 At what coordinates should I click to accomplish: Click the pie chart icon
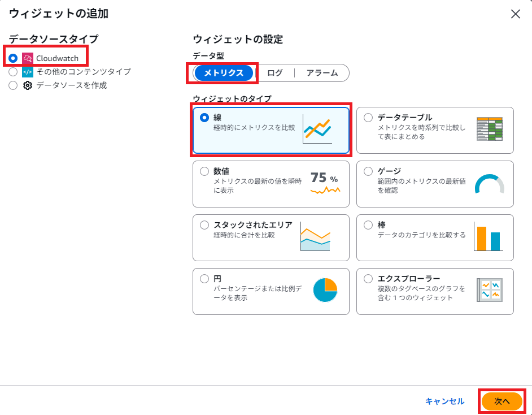coord(325,291)
